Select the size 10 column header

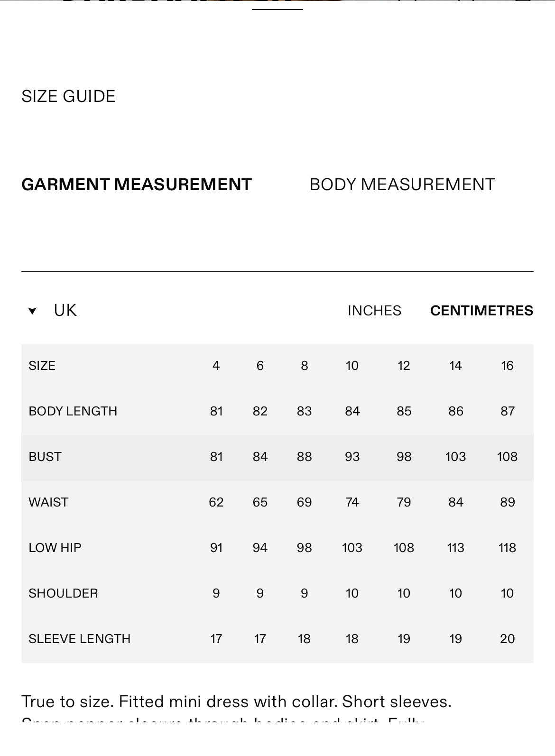(x=352, y=366)
